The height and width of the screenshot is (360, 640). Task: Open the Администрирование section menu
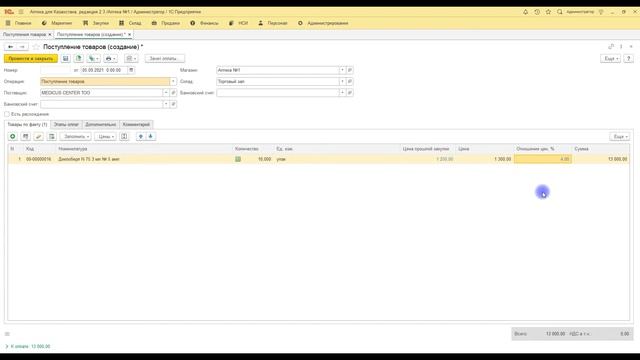[x=323, y=23]
